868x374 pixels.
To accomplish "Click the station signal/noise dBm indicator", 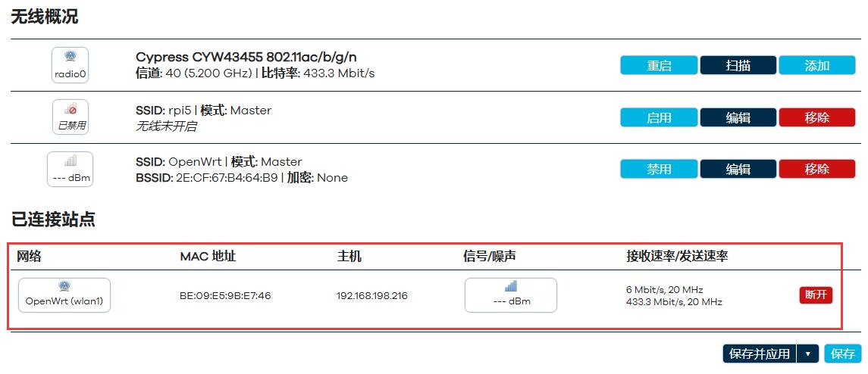I will click(x=511, y=295).
